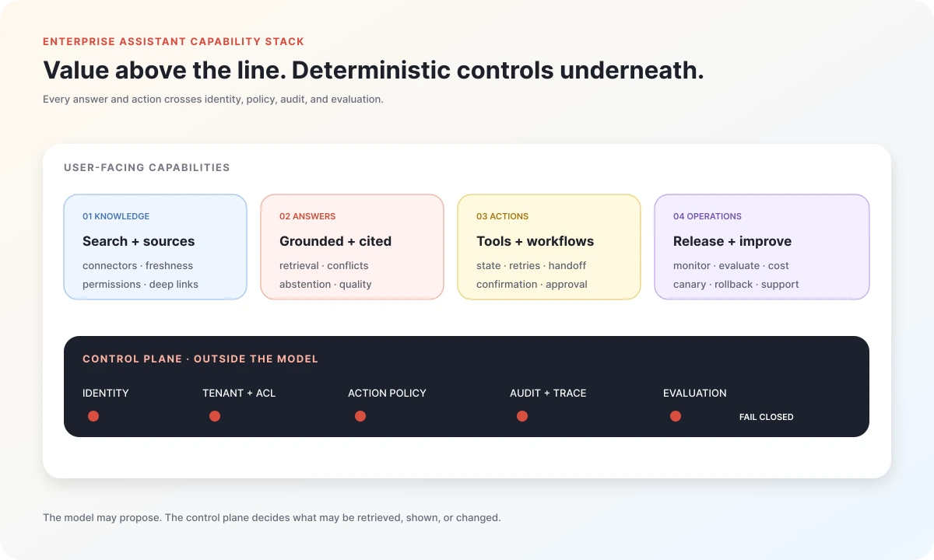Click the TENANT + ACL label

click(x=239, y=393)
